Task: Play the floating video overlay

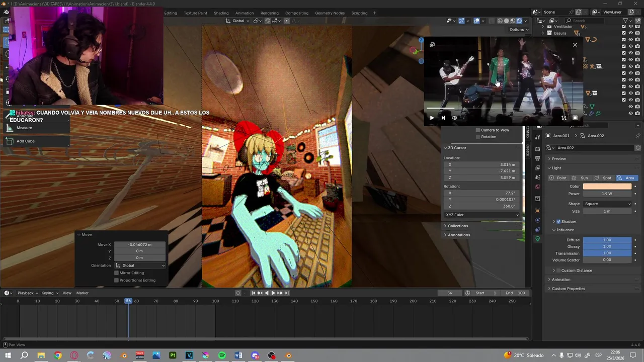Action: [432, 118]
